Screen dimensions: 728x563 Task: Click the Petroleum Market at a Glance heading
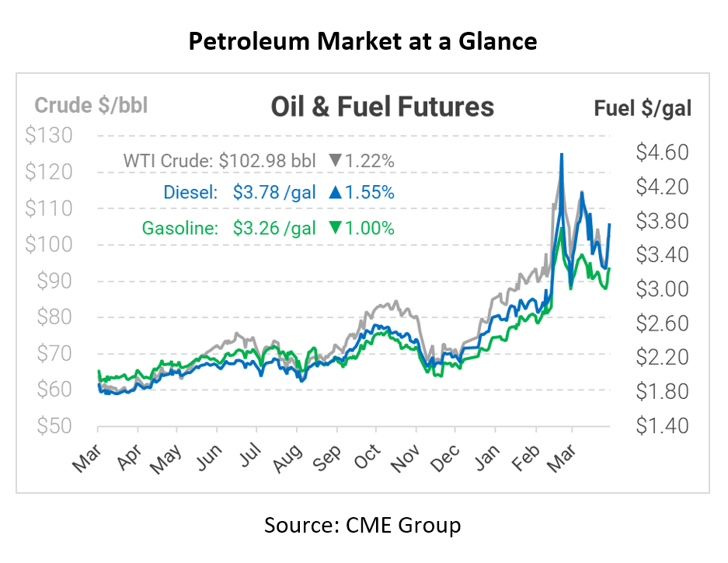click(363, 40)
